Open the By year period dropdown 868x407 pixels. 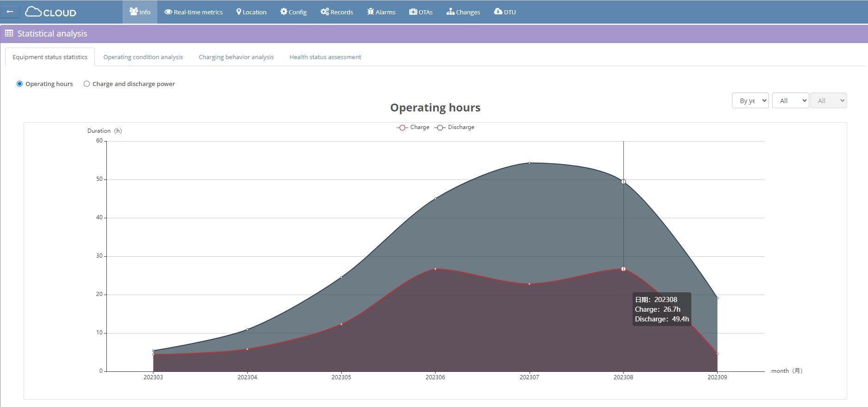(750, 100)
